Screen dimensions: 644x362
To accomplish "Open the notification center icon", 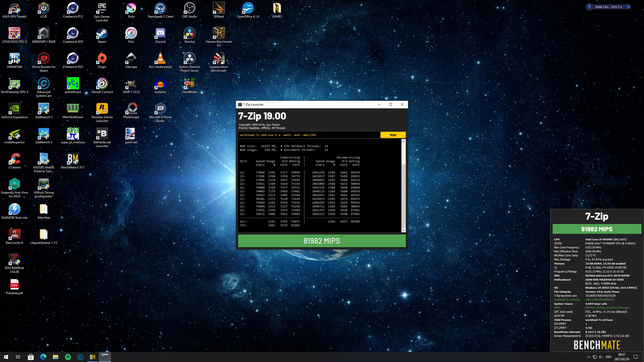I will (x=636, y=357).
